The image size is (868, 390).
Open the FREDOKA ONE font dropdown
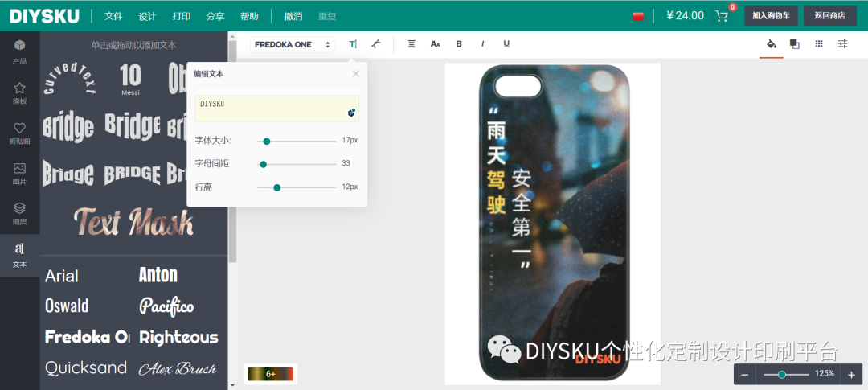[x=293, y=44]
